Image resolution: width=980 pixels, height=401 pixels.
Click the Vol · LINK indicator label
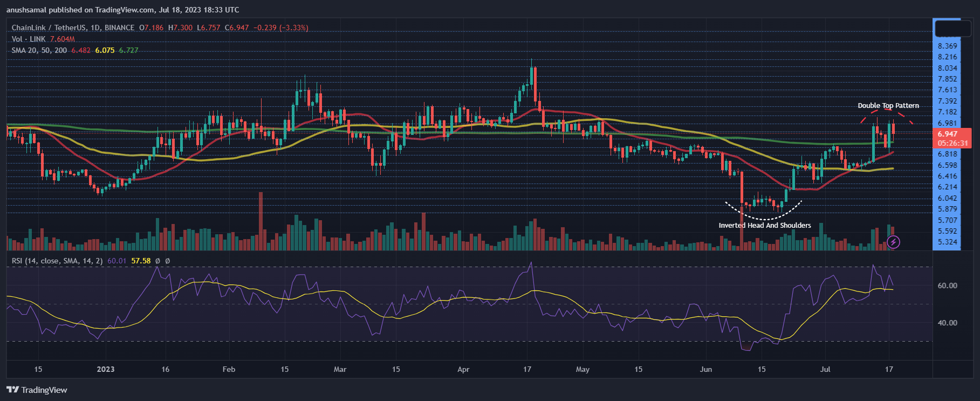click(x=29, y=39)
